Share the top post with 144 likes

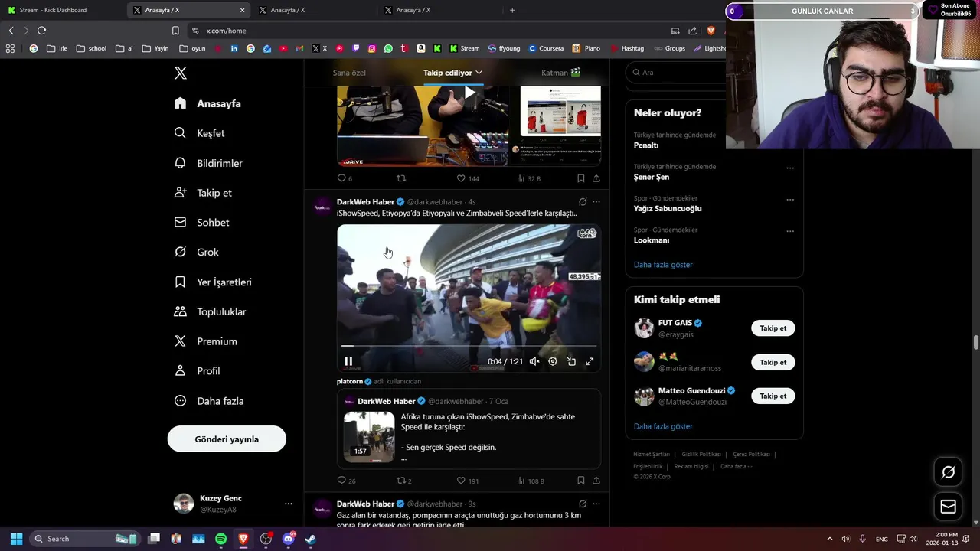(596, 178)
